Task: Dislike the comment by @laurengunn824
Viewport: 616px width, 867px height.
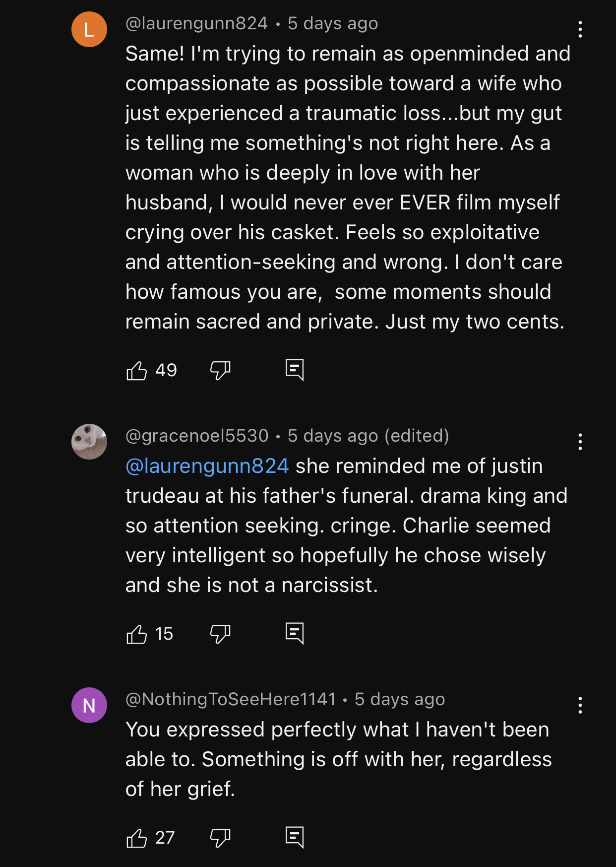Action: point(220,370)
